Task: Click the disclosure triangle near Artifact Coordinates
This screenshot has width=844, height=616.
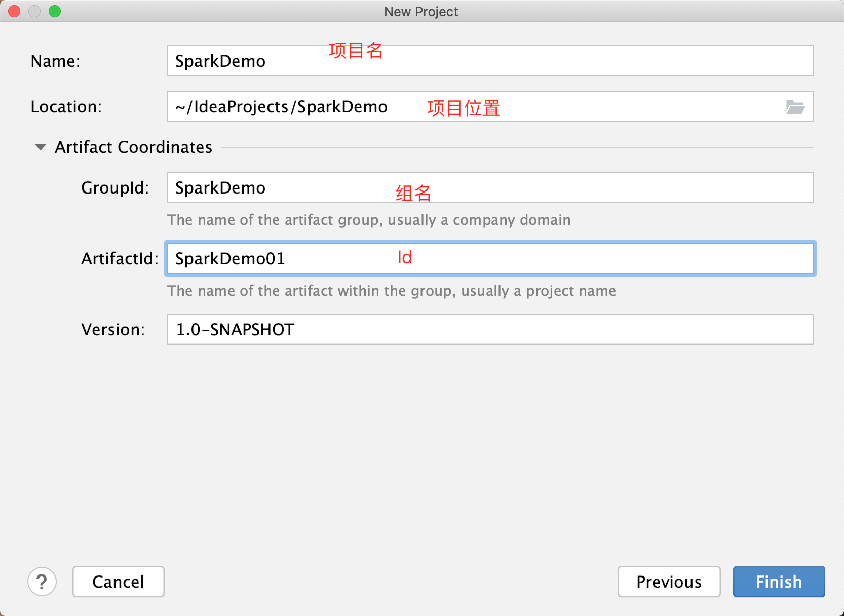Action: pyautogui.click(x=40, y=147)
